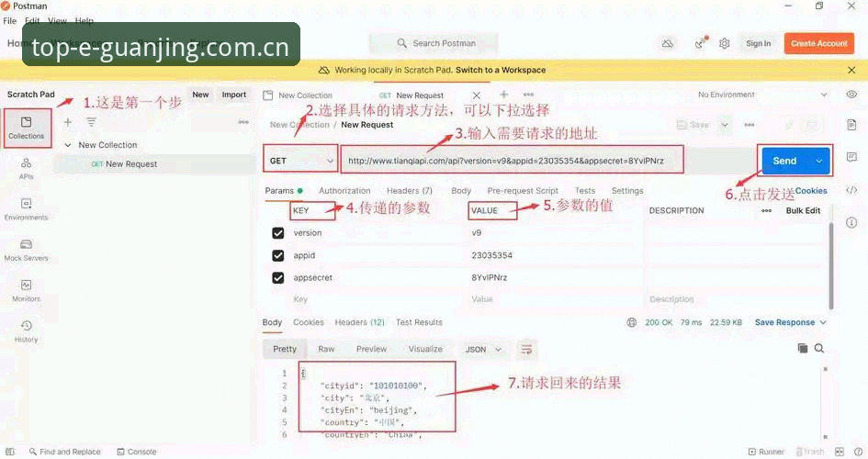Screen dimensions: 868x459
Task: Close the Scratch Pad yellow banner
Action: point(851,71)
